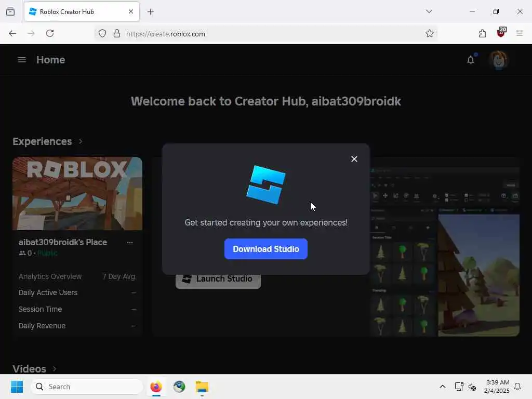
Task: Go back to the previous page
Action: [x=12, y=33]
